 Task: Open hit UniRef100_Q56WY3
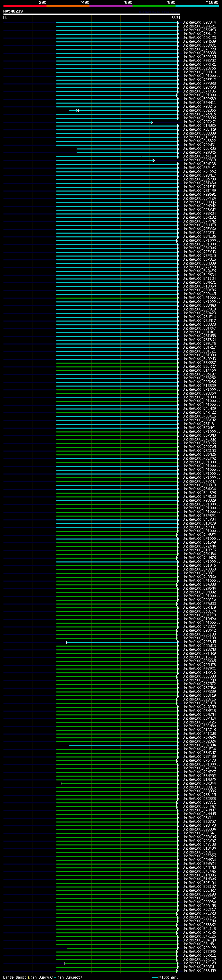tap(199, 30)
